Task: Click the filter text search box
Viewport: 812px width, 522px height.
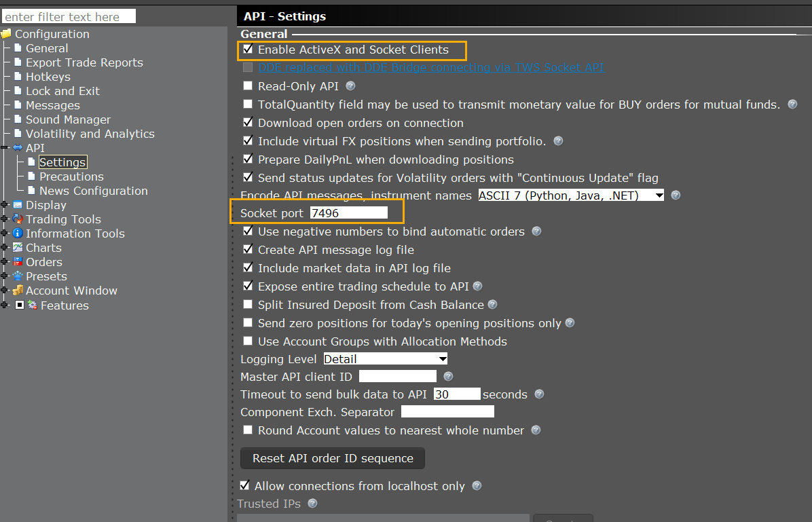Action: [x=69, y=16]
